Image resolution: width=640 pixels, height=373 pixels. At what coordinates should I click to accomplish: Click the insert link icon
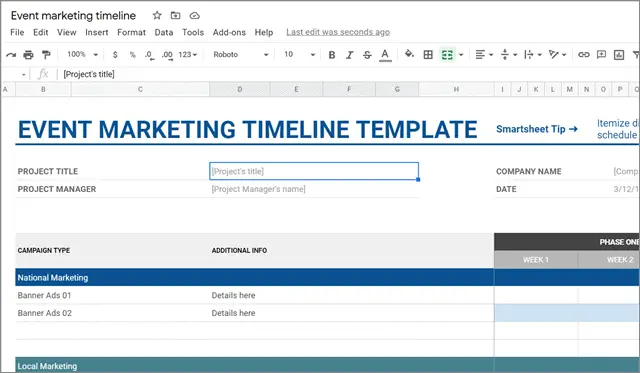(584, 55)
